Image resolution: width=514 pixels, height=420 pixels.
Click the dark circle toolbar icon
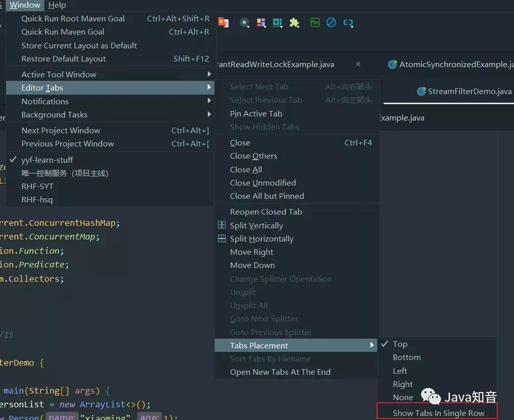point(243,22)
